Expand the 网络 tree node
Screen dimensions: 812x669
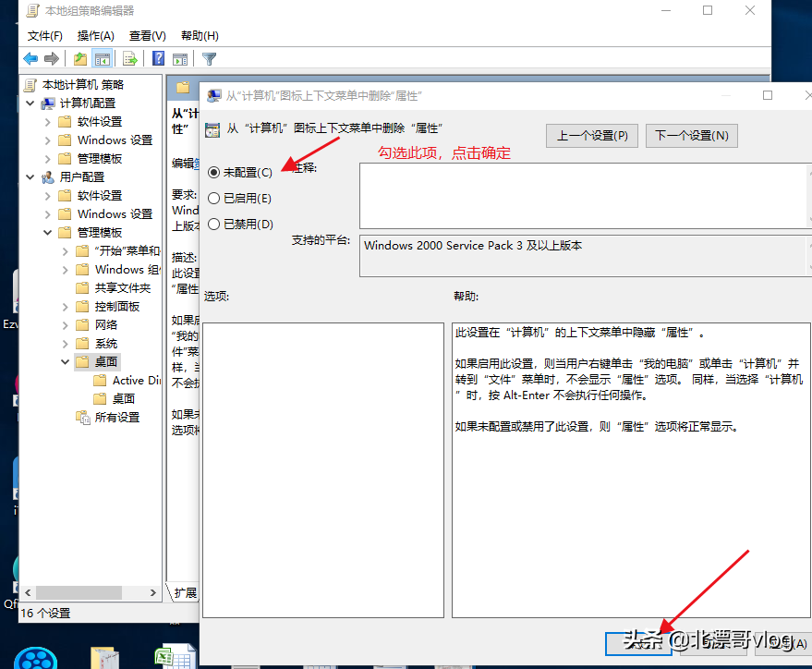[66, 325]
